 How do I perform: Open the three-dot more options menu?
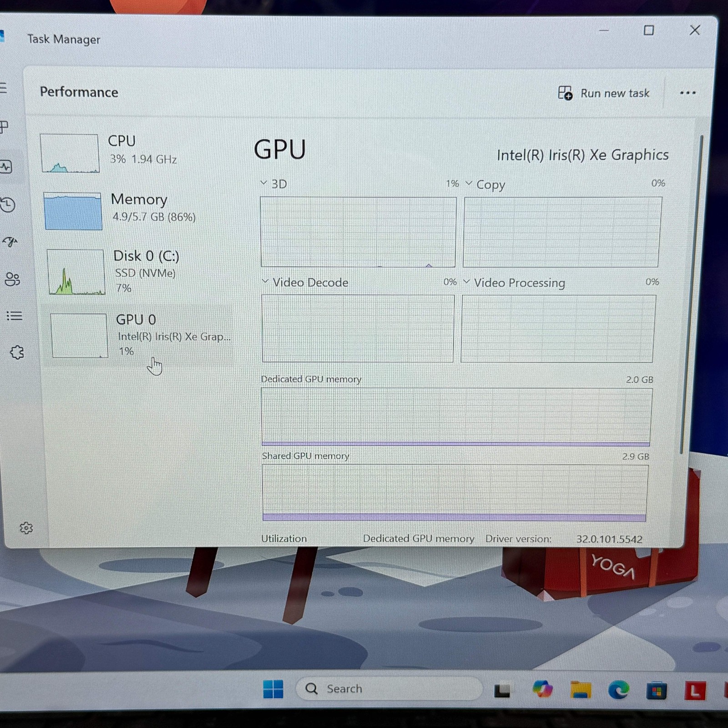click(688, 93)
